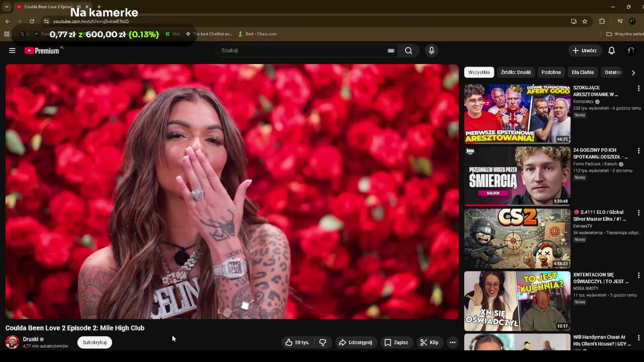This screenshot has width=644, height=362.
Task: Start voice search with microphone icon
Action: point(431,50)
